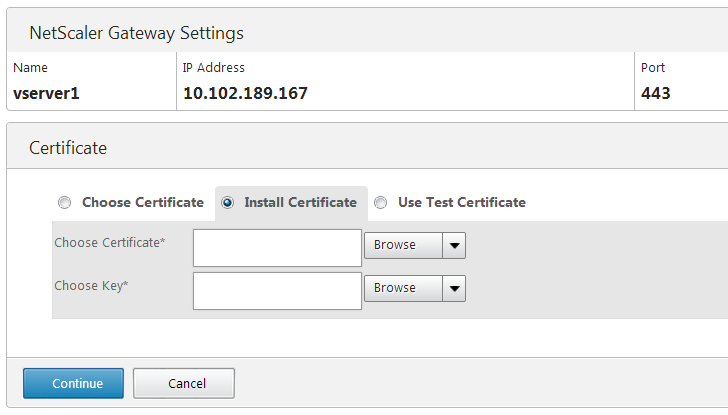Click the "Choose Certificate*" field label

(110, 243)
